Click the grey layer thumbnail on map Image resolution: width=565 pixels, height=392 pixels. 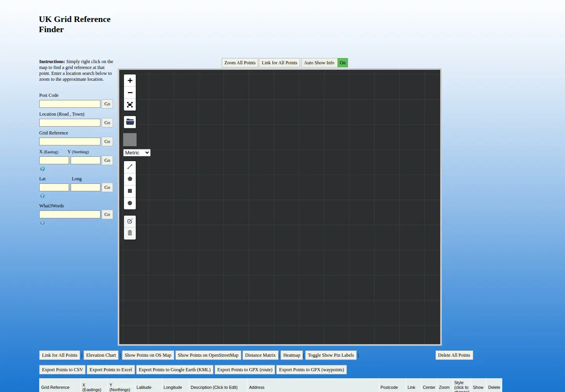pyautogui.click(x=130, y=140)
